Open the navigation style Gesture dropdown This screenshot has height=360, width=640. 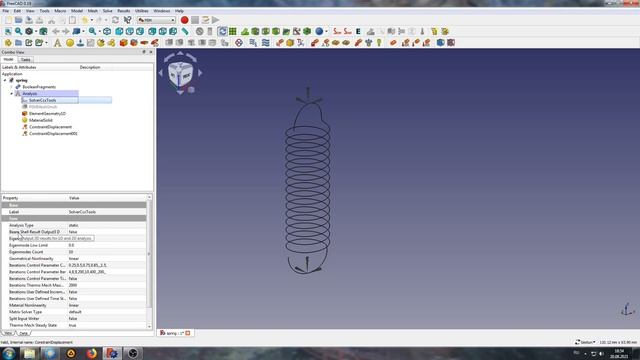(x=585, y=342)
